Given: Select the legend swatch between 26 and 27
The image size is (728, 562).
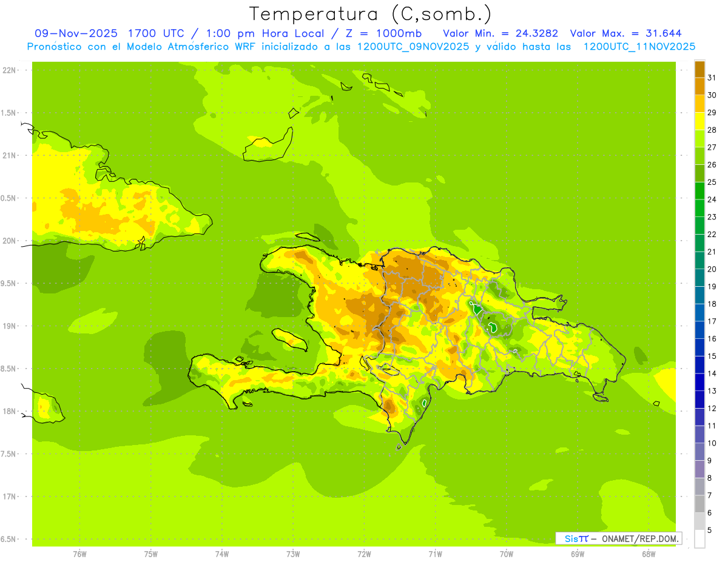Looking at the screenshot, I should [699, 156].
